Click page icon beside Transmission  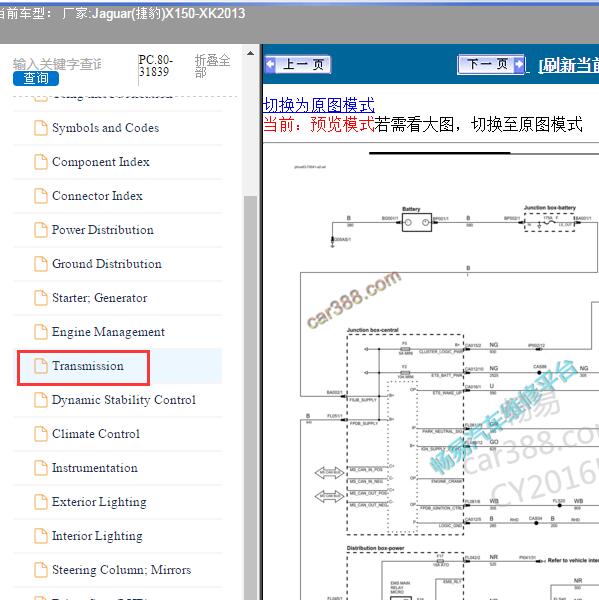pos(41,366)
